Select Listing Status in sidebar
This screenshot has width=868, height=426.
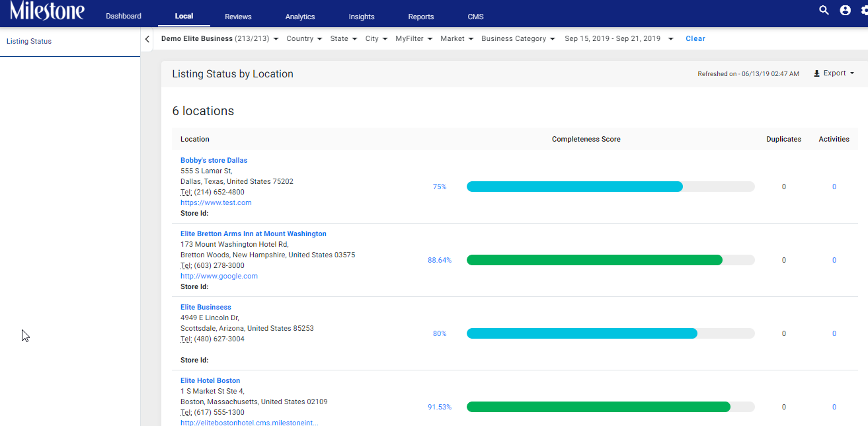(29, 41)
